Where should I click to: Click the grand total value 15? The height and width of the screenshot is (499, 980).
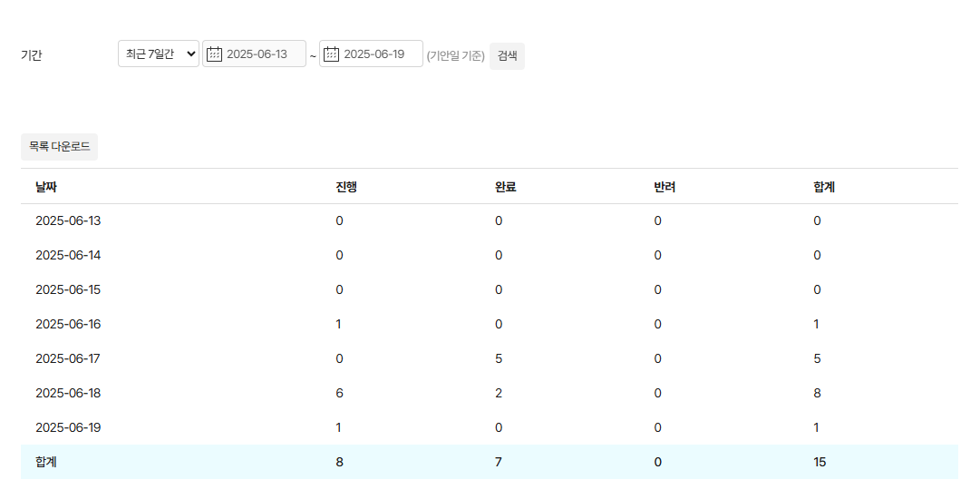820,463
